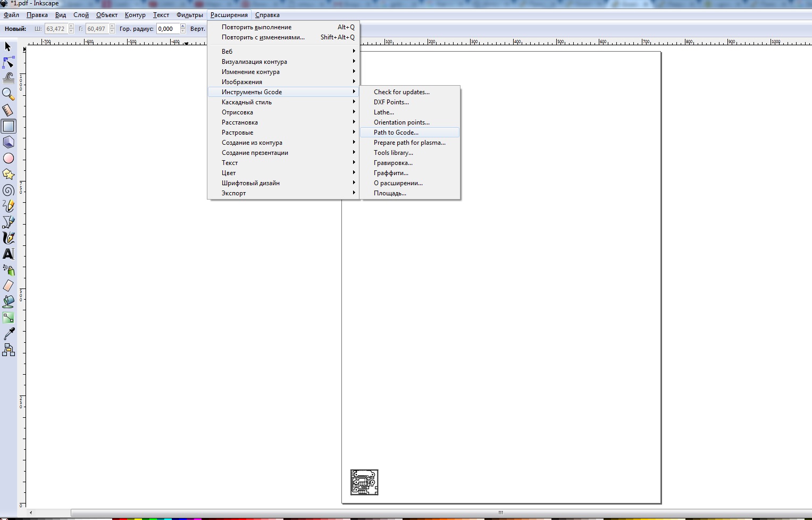The width and height of the screenshot is (812, 520).
Task: Expand the Отрисовка submenu
Action: pyautogui.click(x=283, y=112)
